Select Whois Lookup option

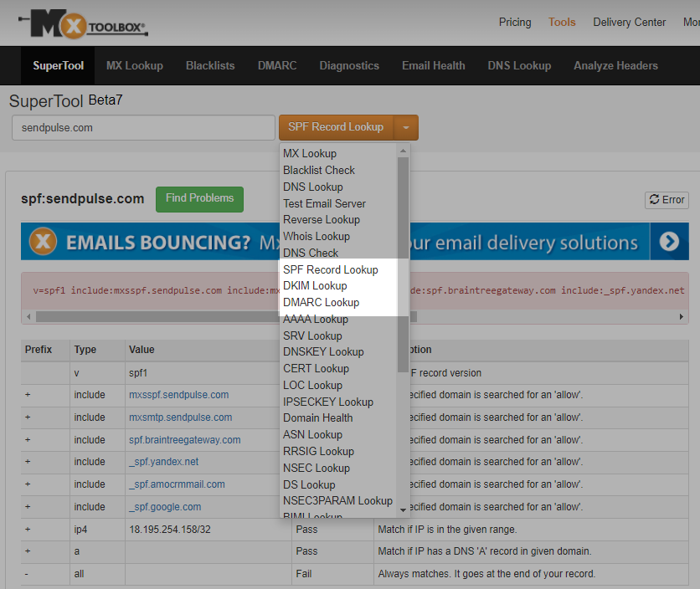point(316,236)
